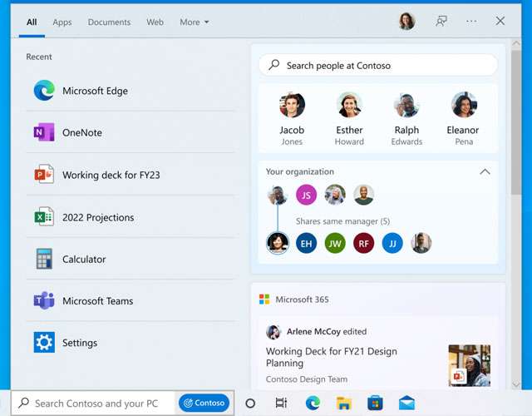Click the RF initials avatar
The height and width of the screenshot is (416, 532).
(x=363, y=243)
